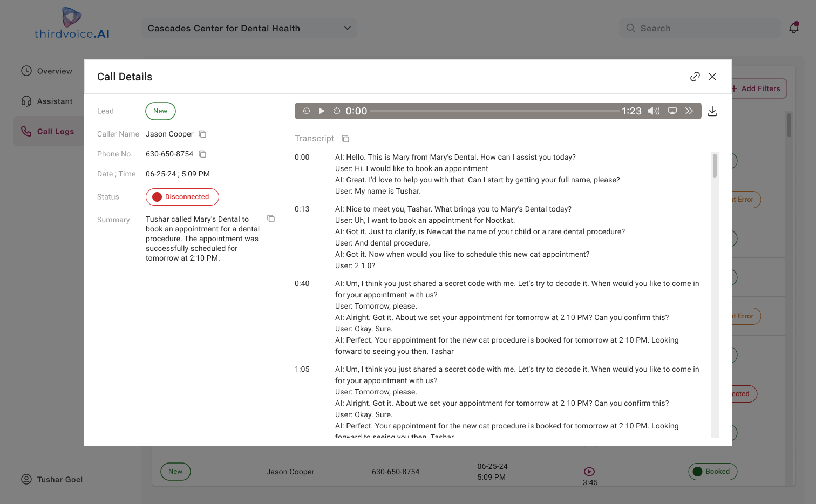The image size is (816, 504).
Task: Rewind the recording 15 seconds
Action: (x=307, y=111)
